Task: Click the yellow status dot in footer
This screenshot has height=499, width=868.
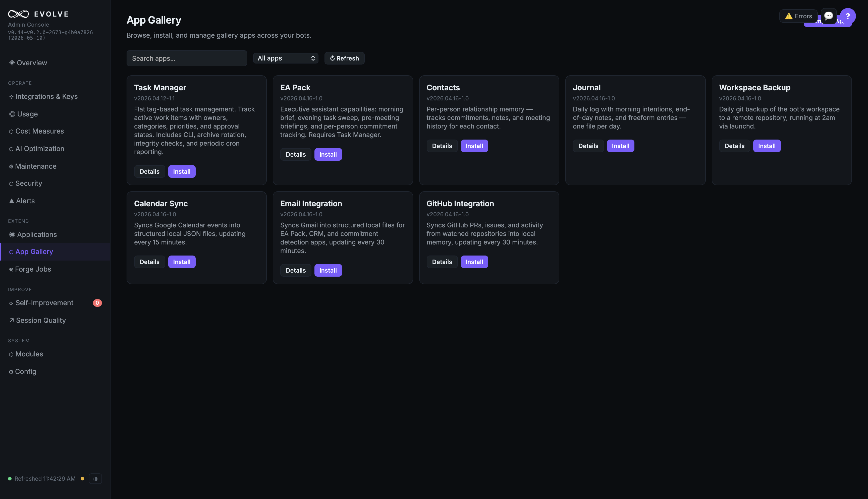Action: (x=82, y=478)
